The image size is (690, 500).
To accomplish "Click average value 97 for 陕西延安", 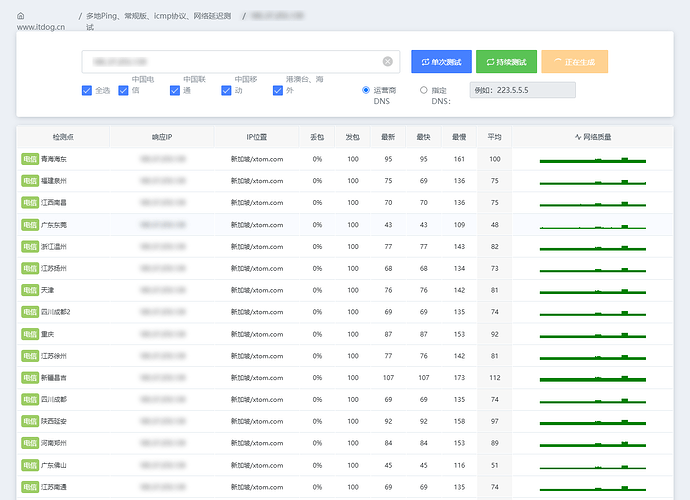I will 495,421.
